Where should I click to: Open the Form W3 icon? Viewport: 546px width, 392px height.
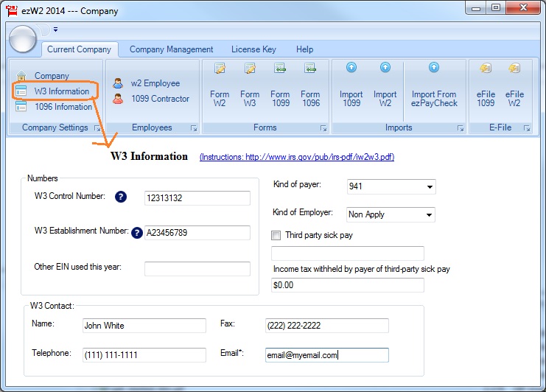pos(250,69)
